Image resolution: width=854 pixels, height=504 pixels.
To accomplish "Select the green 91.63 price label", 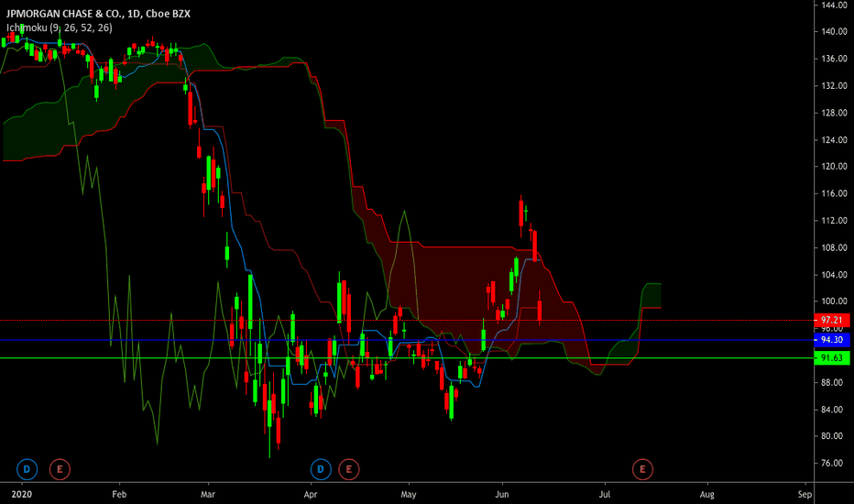I will point(832,358).
